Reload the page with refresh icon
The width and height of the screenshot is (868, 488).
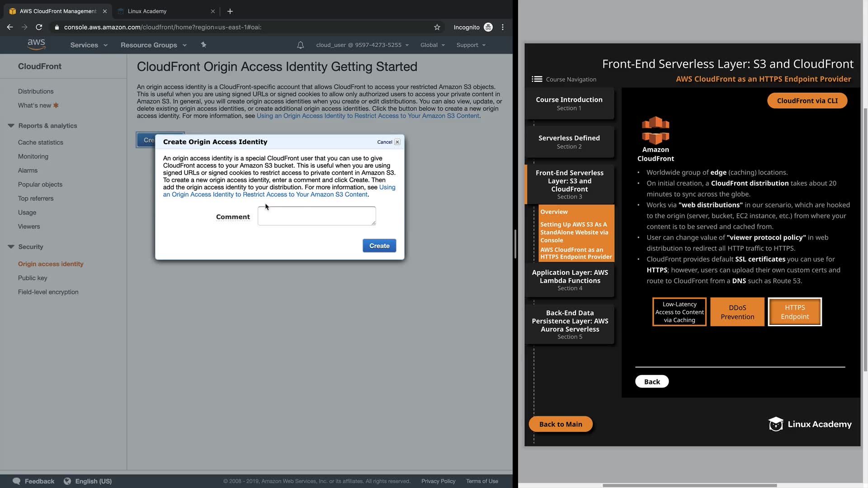coord(39,27)
